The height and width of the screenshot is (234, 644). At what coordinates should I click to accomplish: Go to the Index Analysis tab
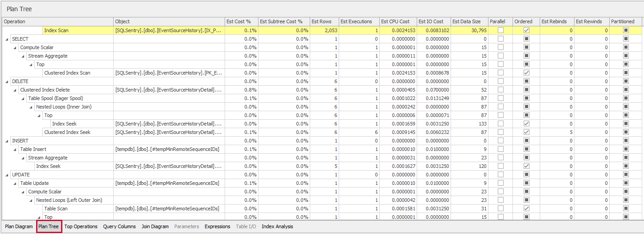[x=277, y=226]
